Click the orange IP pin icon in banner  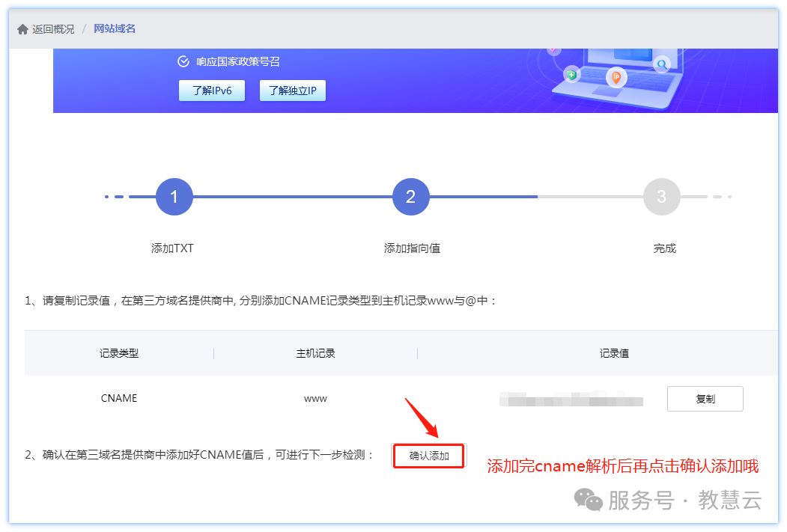point(616,76)
